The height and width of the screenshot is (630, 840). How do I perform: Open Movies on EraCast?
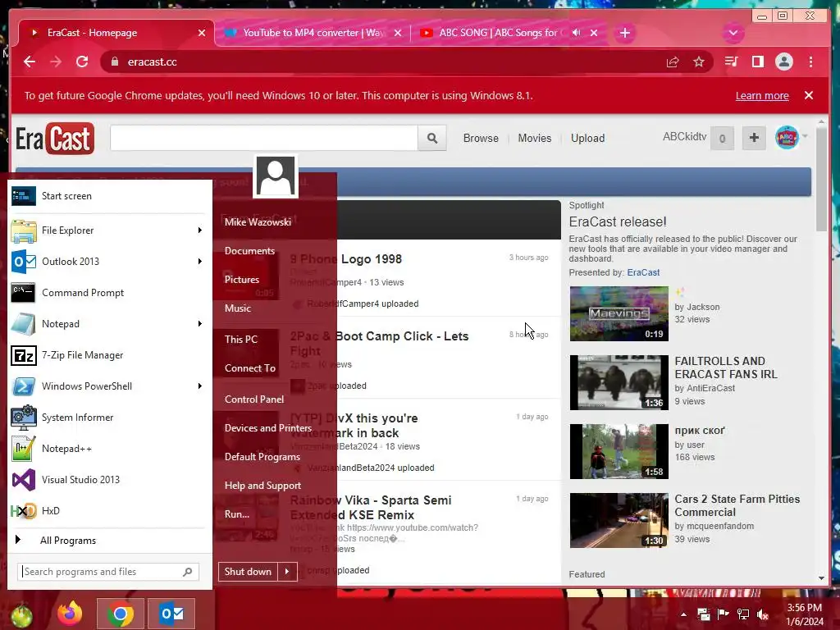pos(534,138)
